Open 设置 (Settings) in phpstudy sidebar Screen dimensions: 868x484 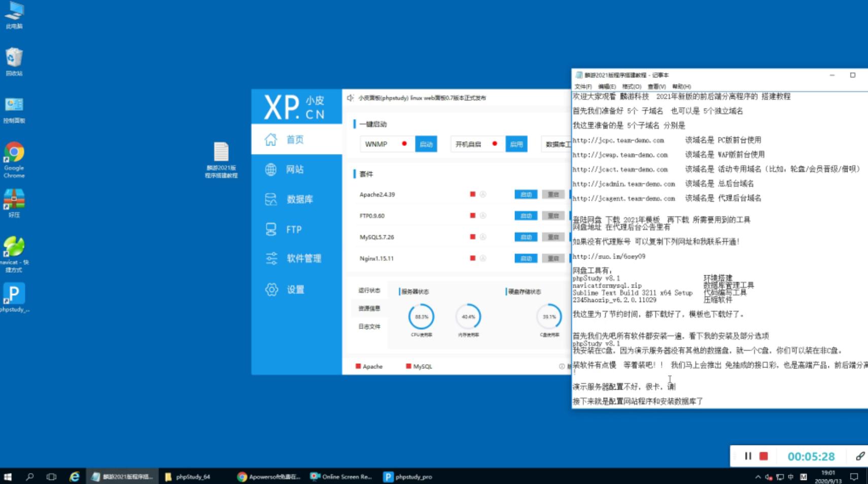295,289
